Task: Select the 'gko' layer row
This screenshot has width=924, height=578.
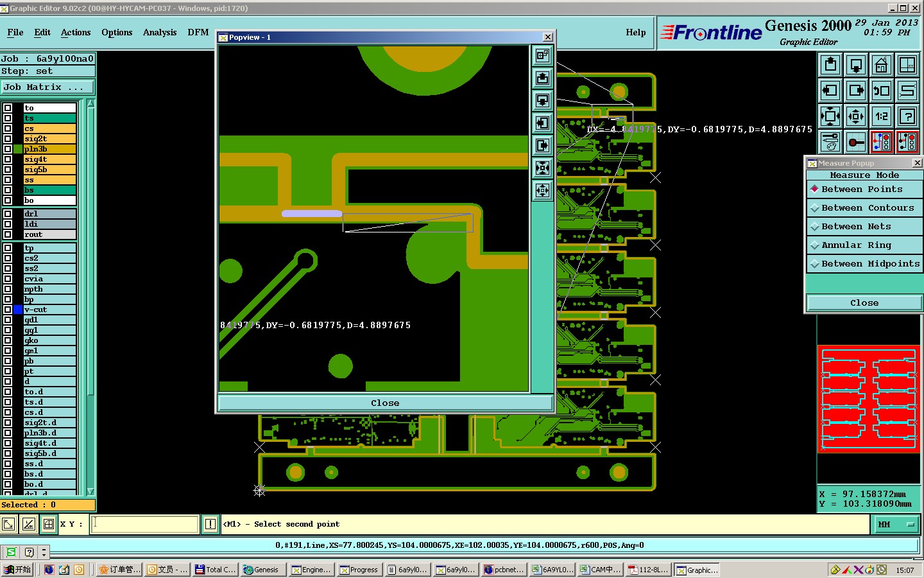Action: point(50,340)
